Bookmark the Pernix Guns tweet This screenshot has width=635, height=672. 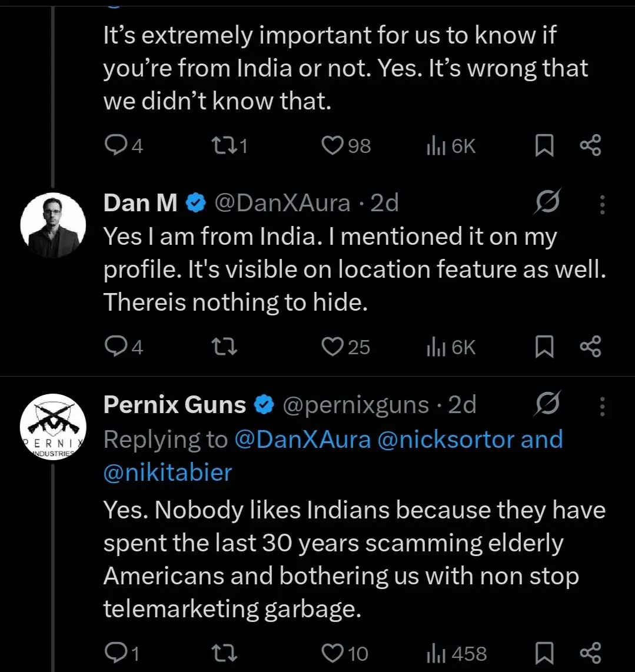pyautogui.click(x=544, y=653)
